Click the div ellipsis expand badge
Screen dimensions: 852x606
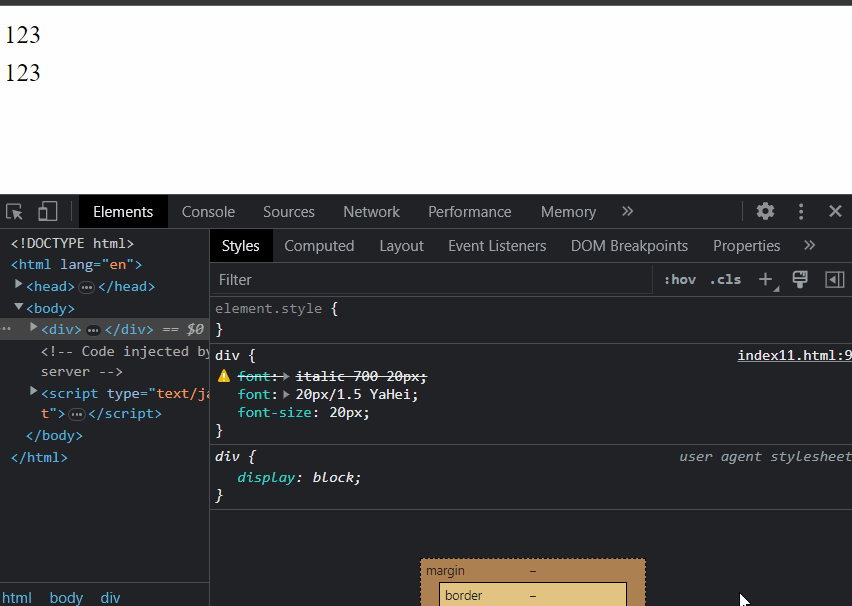click(x=93, y=330)
